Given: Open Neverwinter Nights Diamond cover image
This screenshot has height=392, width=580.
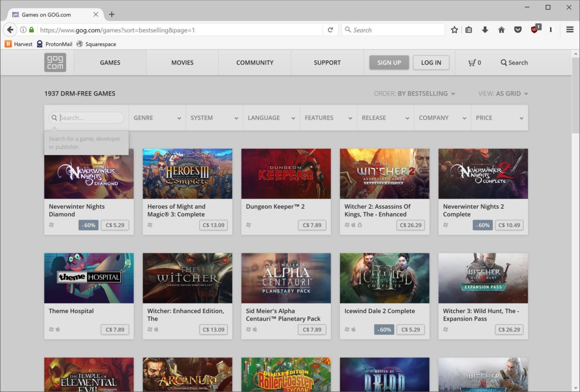Looking at the screenshot, I should point(89,174).
